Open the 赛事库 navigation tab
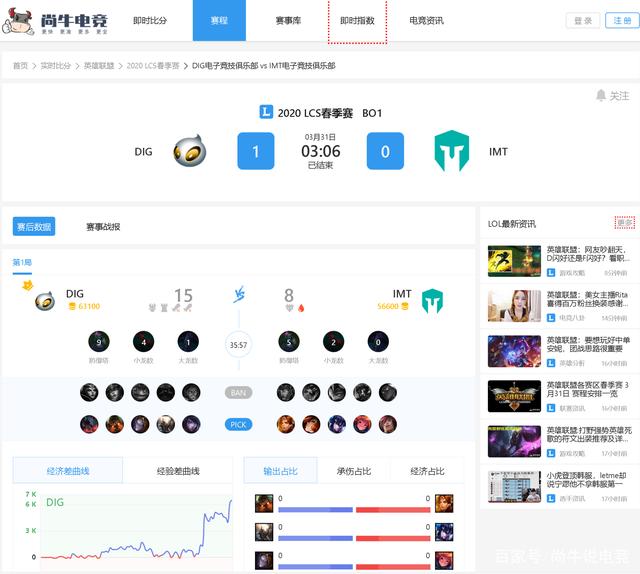This screenshot has height=574, width=640. click(x=288, y=20)
